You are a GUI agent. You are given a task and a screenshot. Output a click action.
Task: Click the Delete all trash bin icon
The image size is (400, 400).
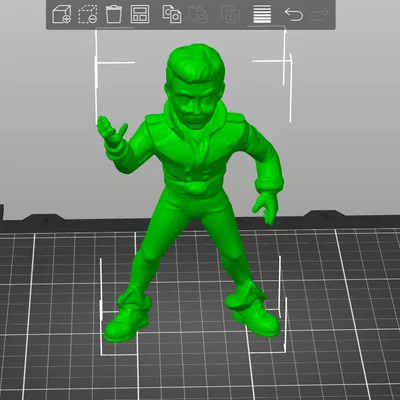tap(114, 14)
